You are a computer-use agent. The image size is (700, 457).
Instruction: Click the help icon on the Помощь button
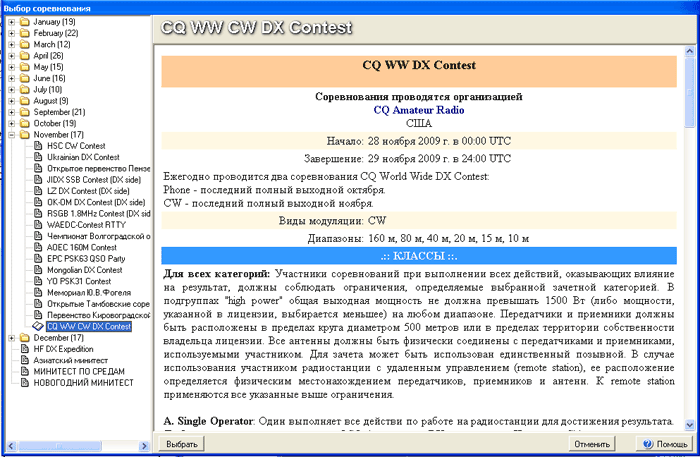point(648,444)
